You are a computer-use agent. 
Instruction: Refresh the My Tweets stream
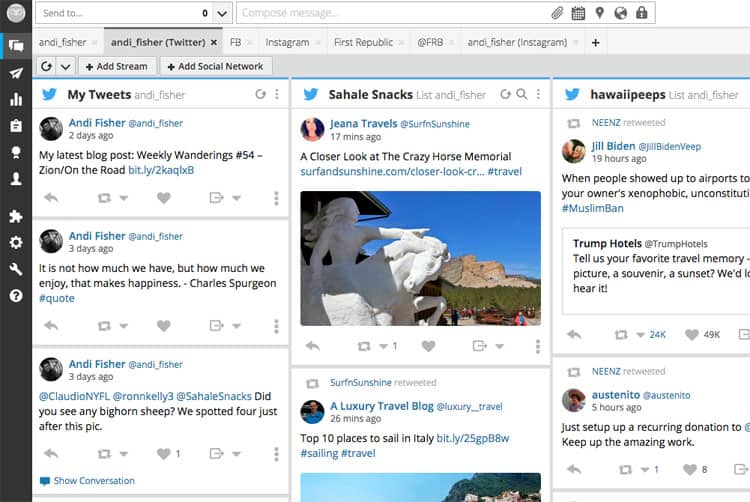point(260,94)
